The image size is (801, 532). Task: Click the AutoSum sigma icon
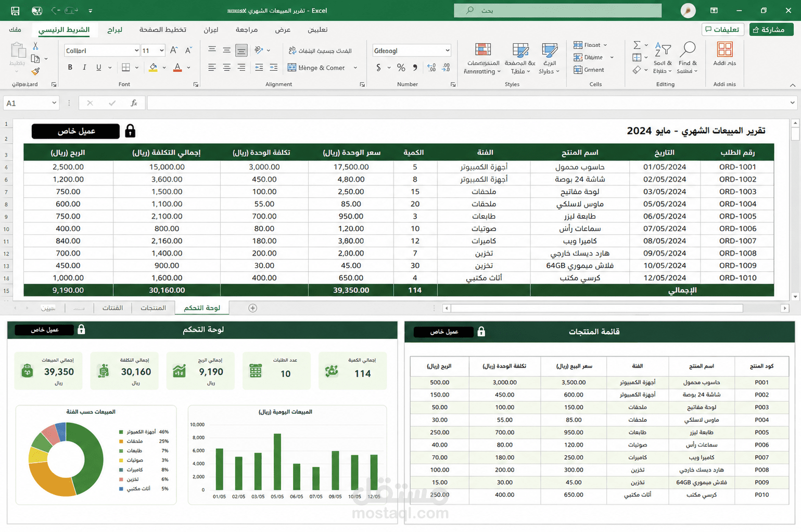[637, 45]
